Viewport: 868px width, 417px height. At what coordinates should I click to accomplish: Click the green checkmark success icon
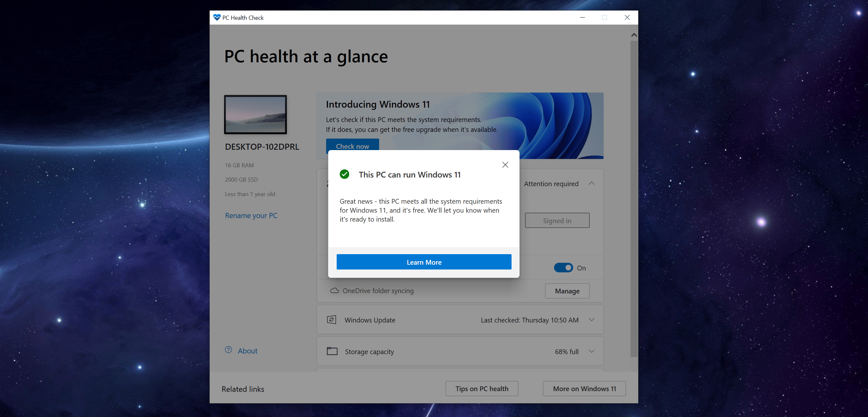[344, 174]
